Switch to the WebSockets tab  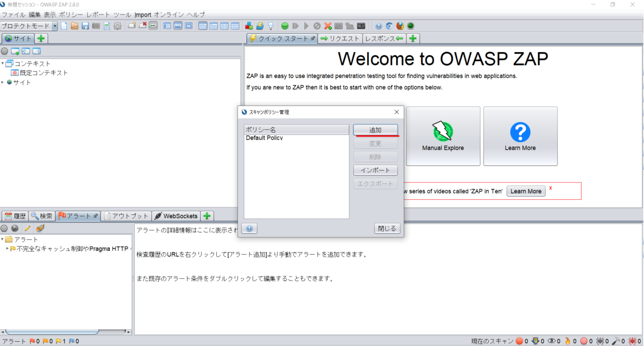(x=176, y=216)
